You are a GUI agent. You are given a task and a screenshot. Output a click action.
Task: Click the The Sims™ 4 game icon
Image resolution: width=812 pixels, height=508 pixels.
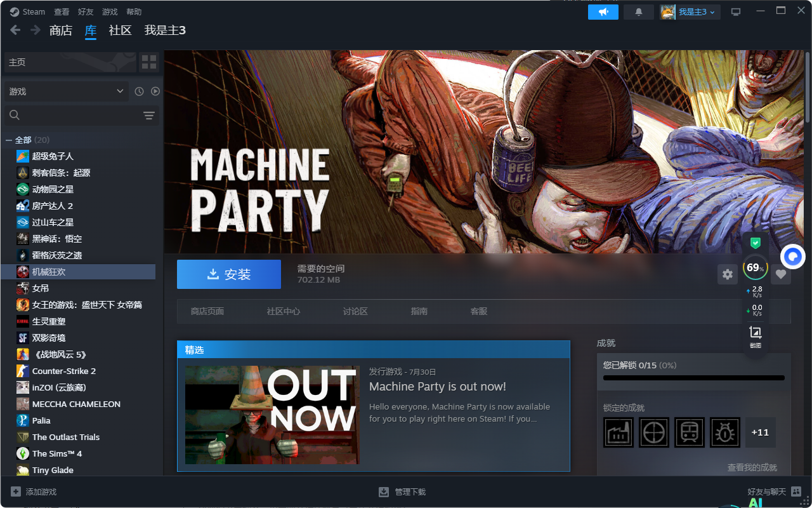(23, 453)
